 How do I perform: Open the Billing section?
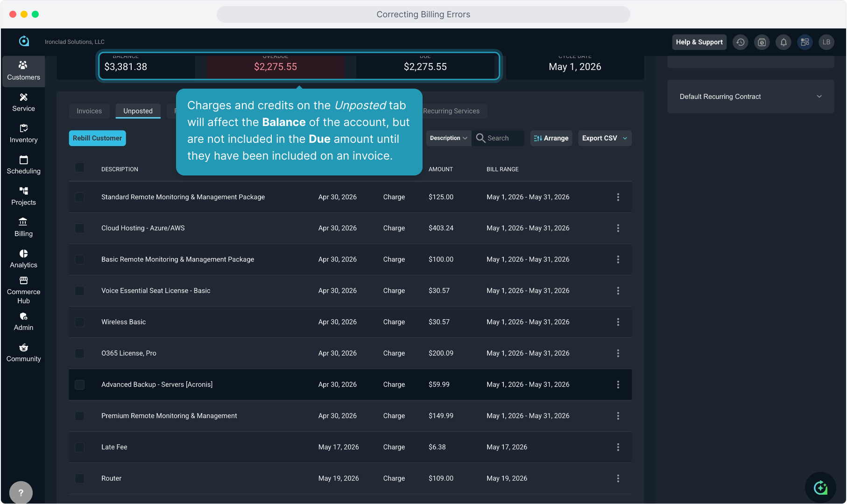click(x=23, y=227)
